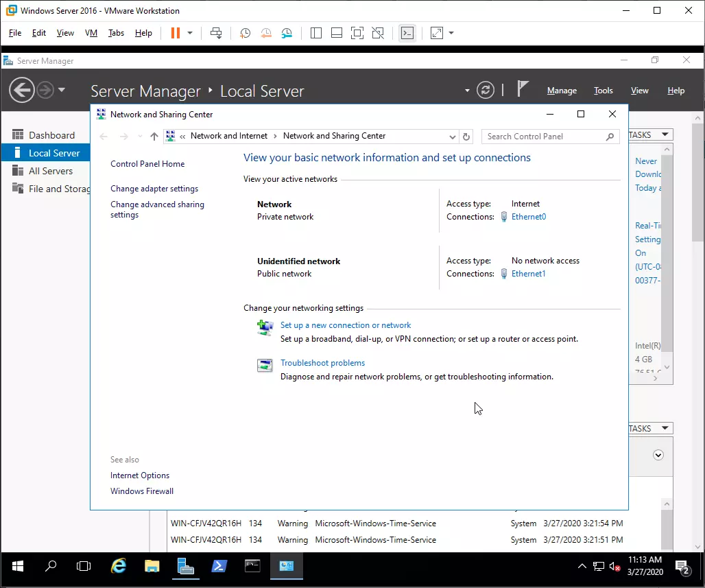
Task: Switch to VMware Unity mode icon
Action: click(x=378, y=33)
